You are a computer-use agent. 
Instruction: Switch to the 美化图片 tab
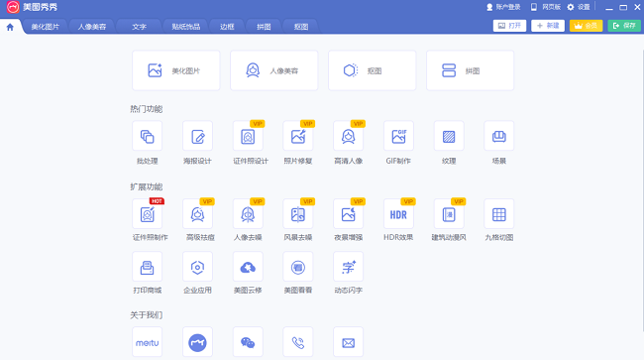coord(46,27)
